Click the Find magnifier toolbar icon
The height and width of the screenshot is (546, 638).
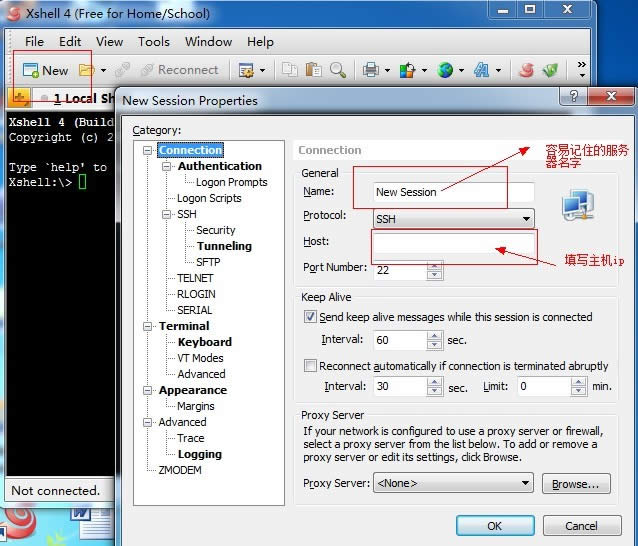click(x=338, y=70)
